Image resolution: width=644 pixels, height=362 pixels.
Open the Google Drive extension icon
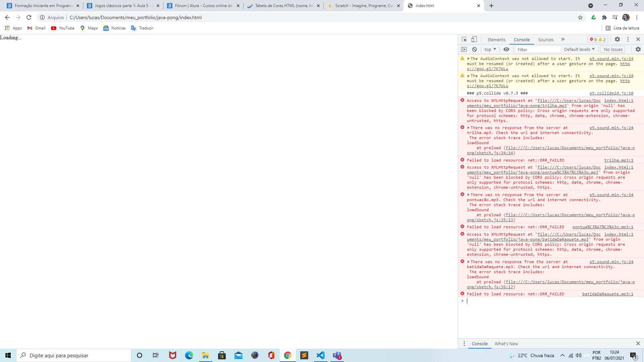point(594,17)
